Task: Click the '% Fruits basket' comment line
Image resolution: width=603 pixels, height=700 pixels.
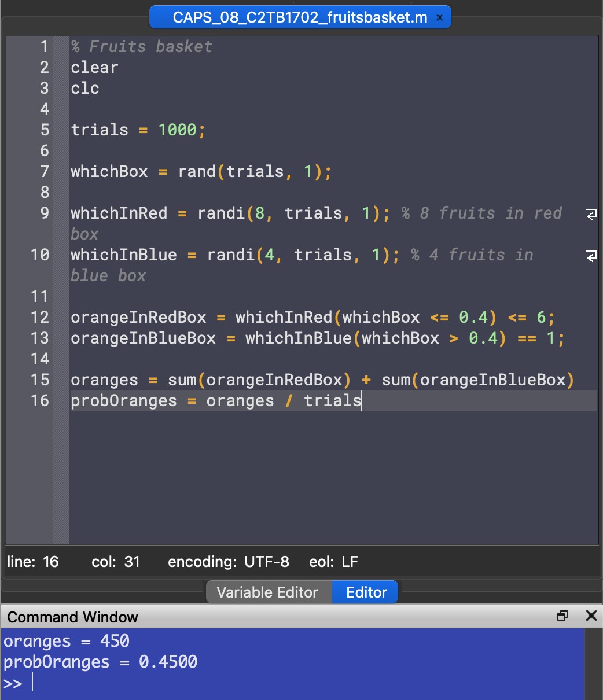Action: [x=142, y=47]
